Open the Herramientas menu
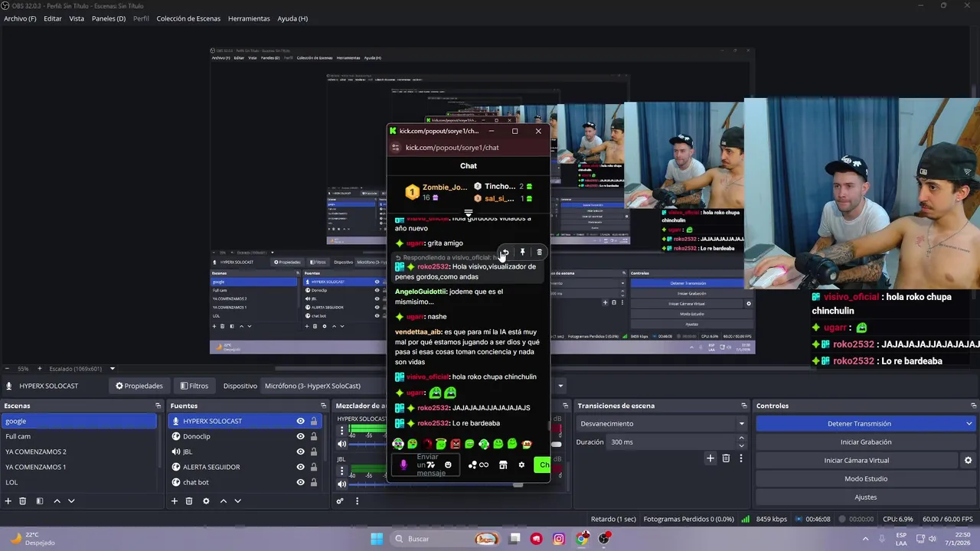980x551 pixels. coord(249,18)
